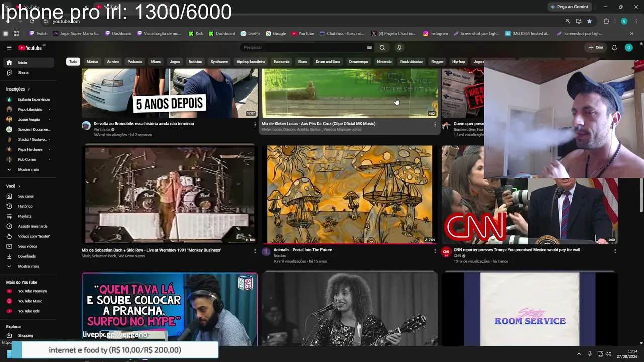Open options for Sebastian Bach mix
Viewport: 644px width, 362px height.
coord(255,251)
